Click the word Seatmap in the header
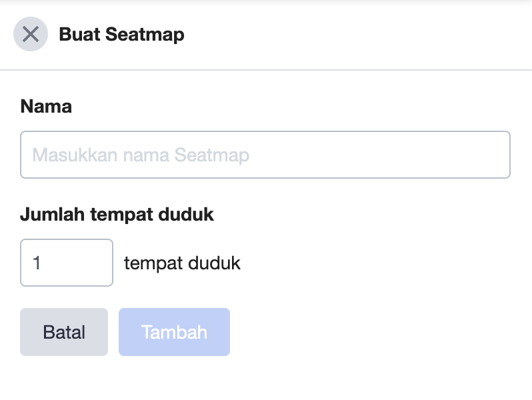The width and height of the screenshot is (532, 400). (145, 35)
